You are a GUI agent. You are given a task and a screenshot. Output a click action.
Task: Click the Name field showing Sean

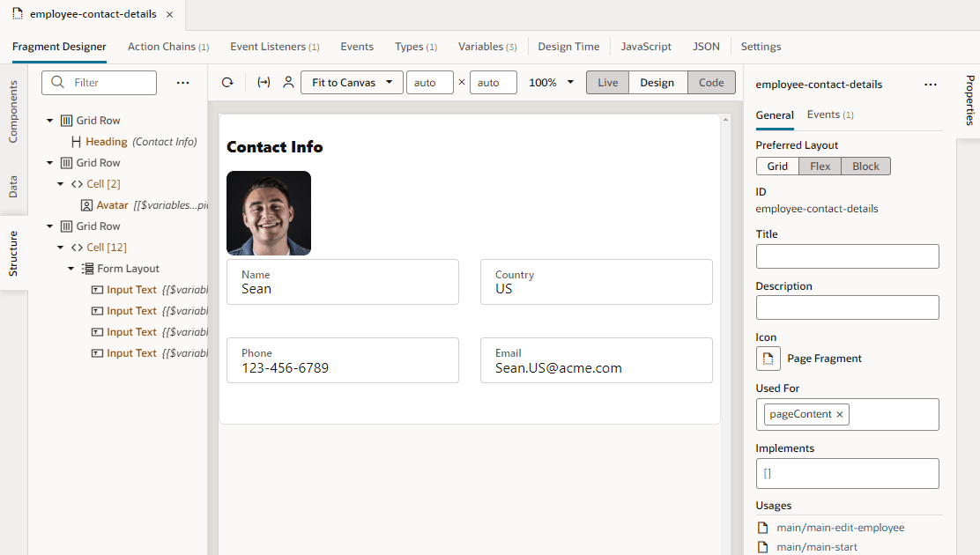click(x=343, y=283)
